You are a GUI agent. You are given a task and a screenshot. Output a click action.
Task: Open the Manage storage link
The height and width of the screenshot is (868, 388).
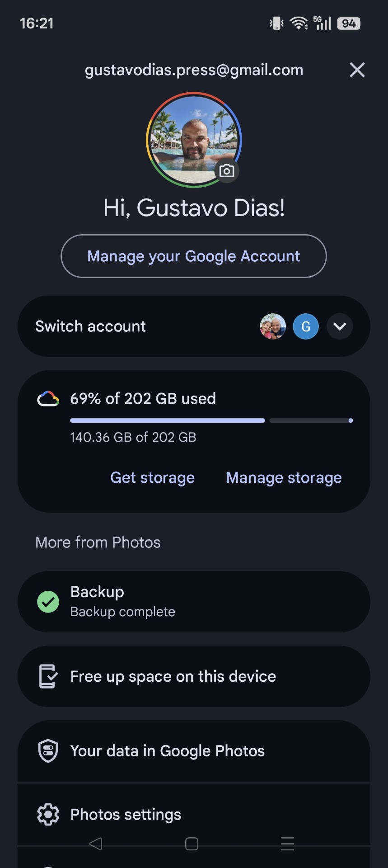(284, 478)
